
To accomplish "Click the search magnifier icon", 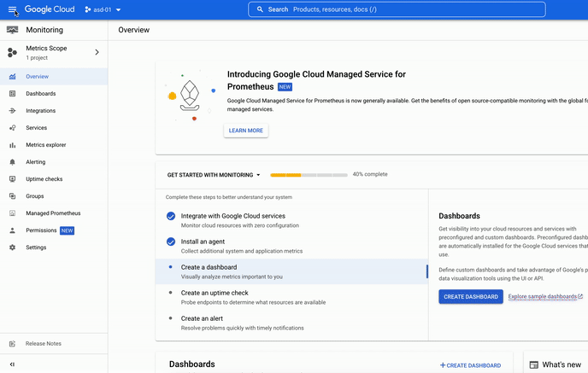I will [x=260, y=9].
